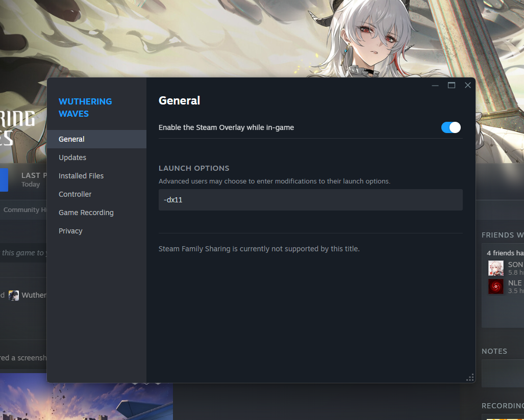The width and height of the screenshot is (524, 420).
Task: Click the resize grip in dialog corner
Action: [470, 378]
